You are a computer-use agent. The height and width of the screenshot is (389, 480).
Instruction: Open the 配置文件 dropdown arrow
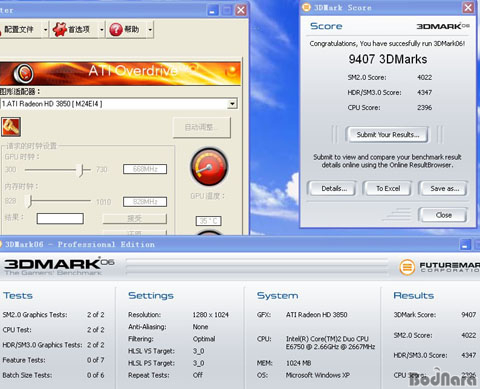45,30
